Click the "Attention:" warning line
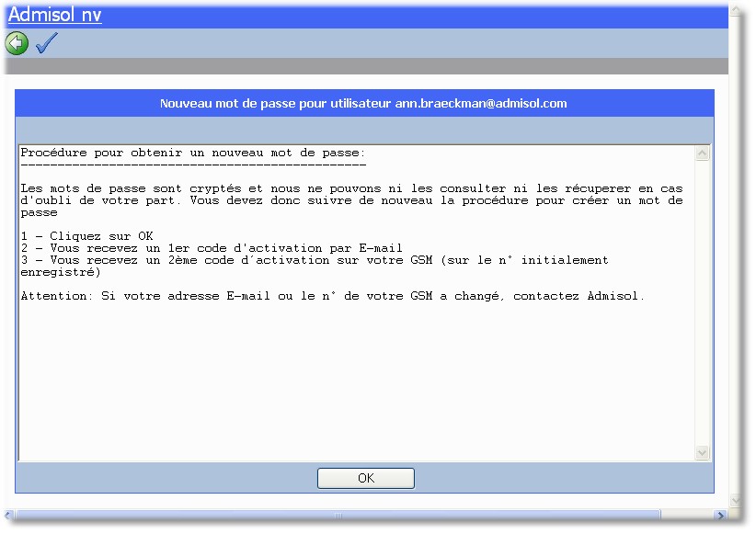Image resolution: width=756 pixels, height=534 pixels. pos(332,296)
